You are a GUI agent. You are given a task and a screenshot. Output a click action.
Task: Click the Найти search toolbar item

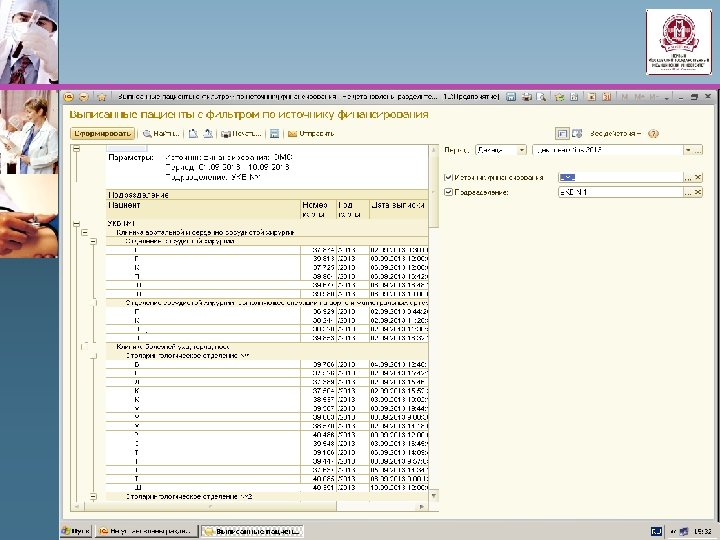tap(162, 132)
